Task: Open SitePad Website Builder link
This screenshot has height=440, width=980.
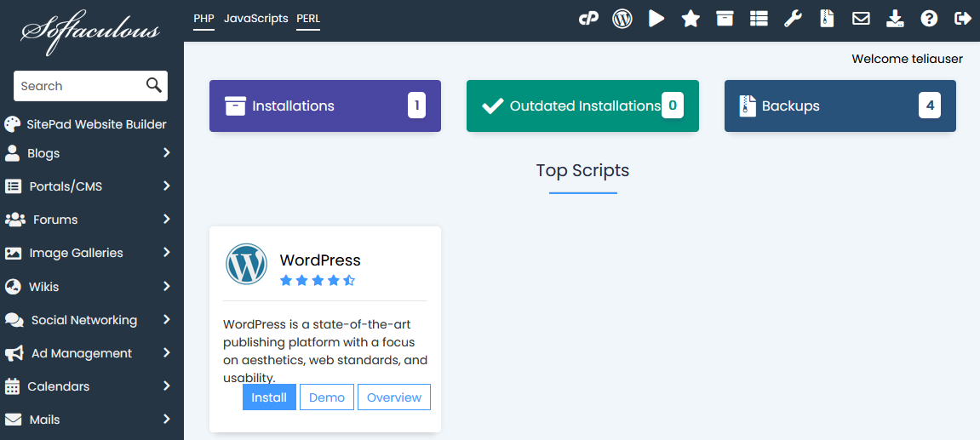Action: 97,124
